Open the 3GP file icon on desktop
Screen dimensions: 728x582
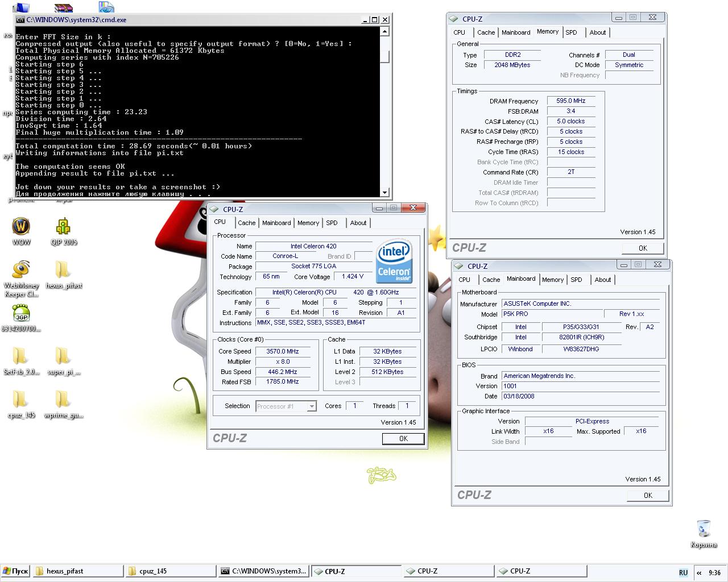[21, 318]
